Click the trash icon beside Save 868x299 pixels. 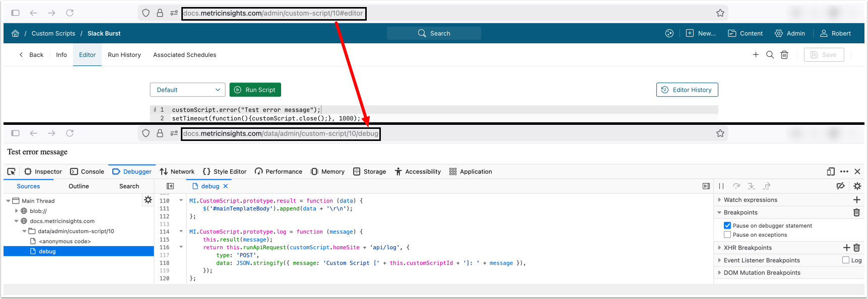click(x=784, y=55)
